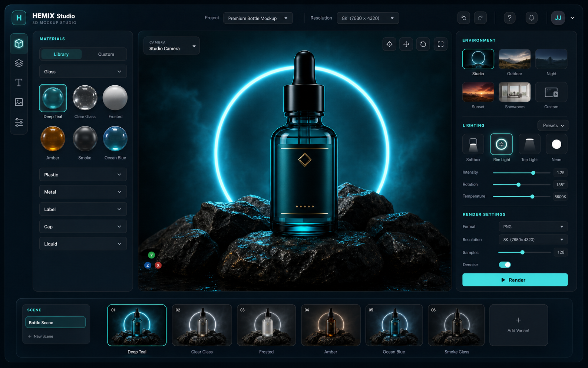
Task: Open the adjustment sliders sidebar icon
Action: 19,122
